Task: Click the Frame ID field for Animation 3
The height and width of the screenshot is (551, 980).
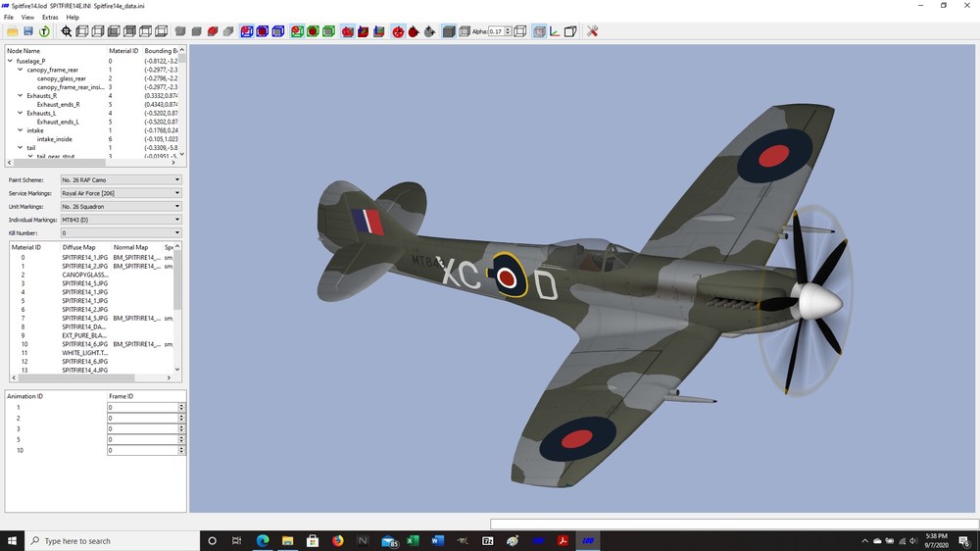Action: (143, 429)
